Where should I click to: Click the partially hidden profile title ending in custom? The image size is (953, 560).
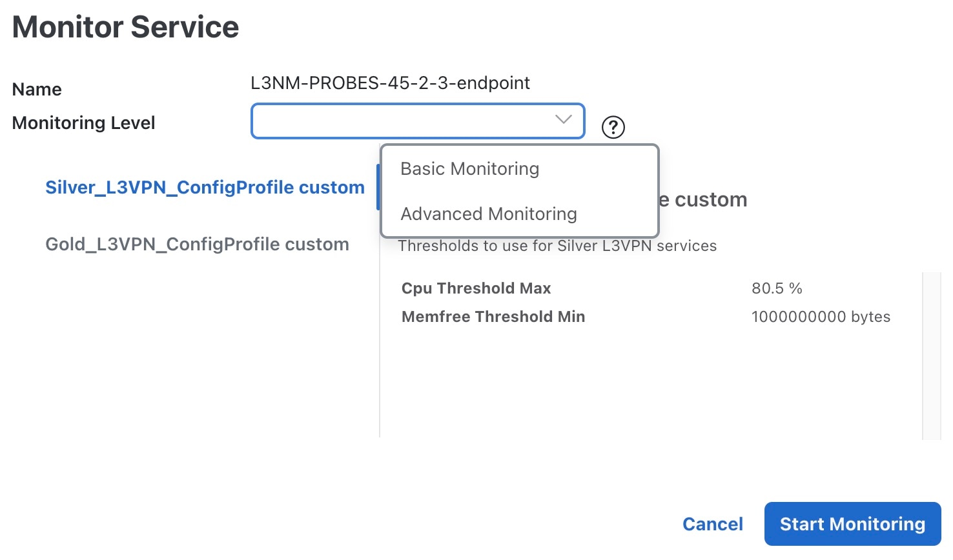click(702, 200)
